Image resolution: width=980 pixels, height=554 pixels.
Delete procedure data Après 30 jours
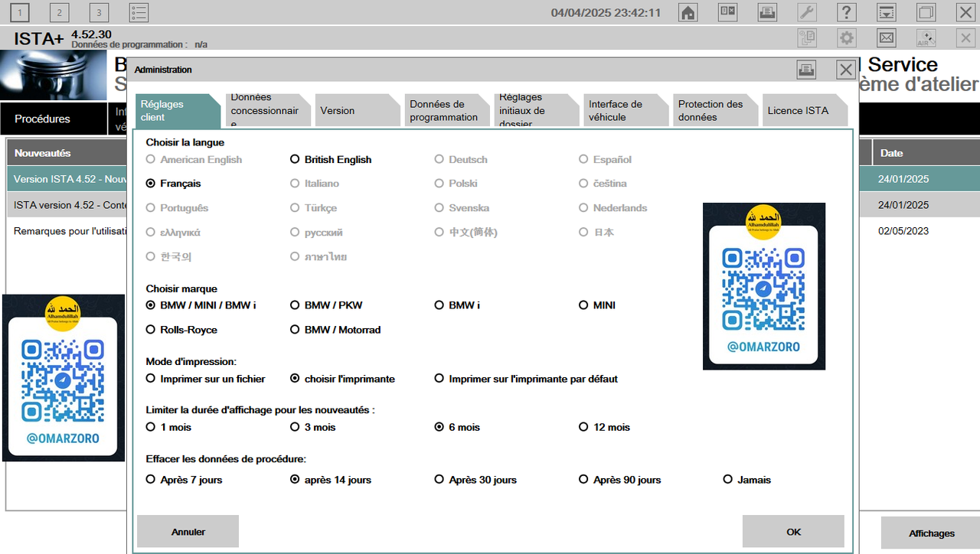tap(475, 480)
